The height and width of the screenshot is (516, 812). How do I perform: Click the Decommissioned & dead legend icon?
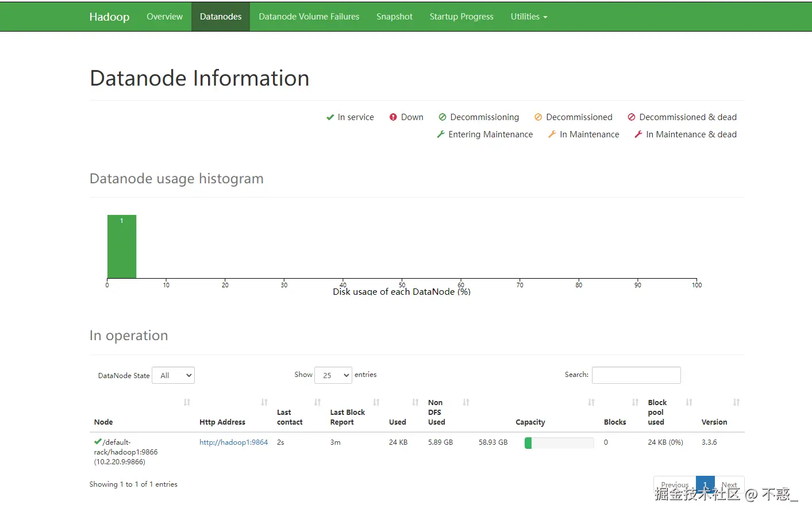pos(632,117)
